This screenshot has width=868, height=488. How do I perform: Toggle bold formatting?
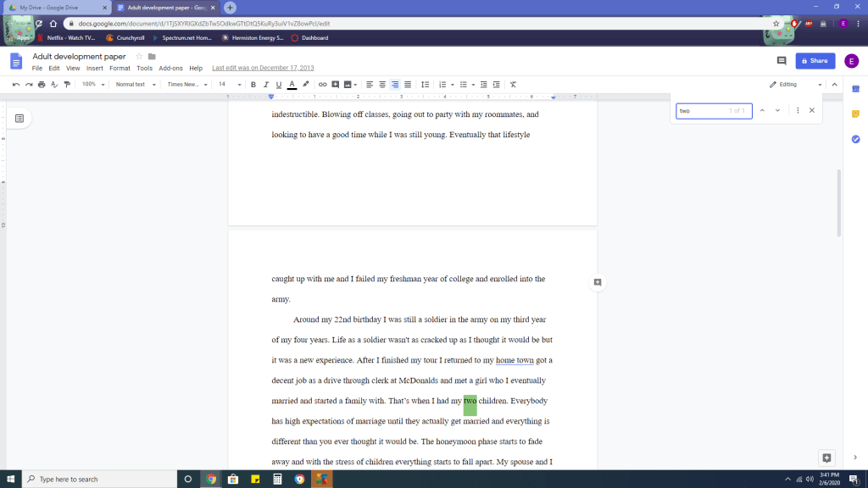tap(253, 85)
